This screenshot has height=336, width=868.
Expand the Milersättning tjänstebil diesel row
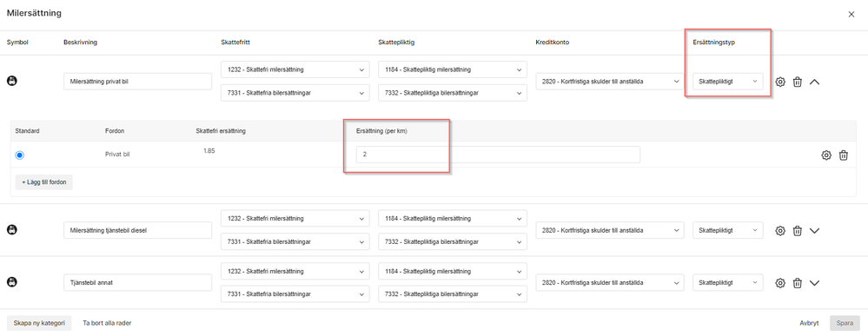tap(814, 231)
